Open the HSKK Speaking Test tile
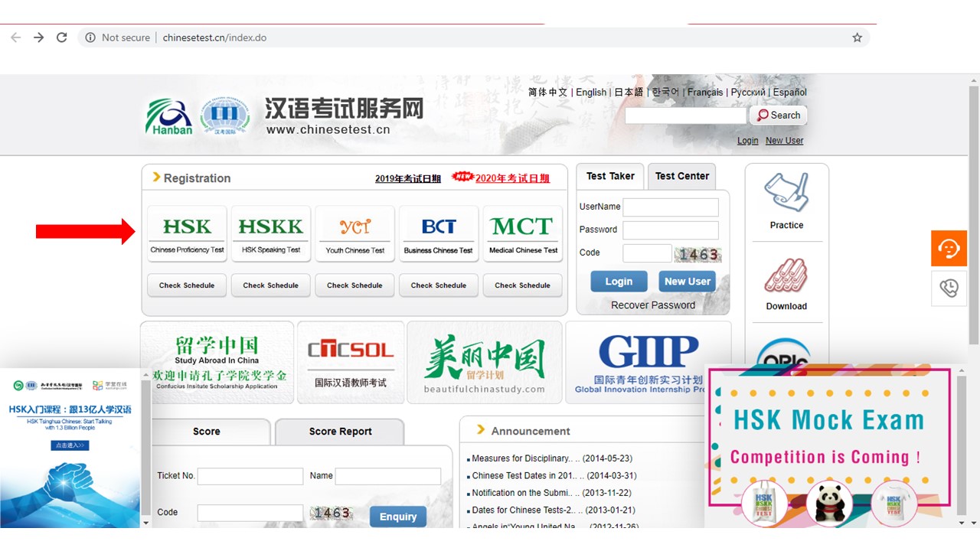 (271, 233)
